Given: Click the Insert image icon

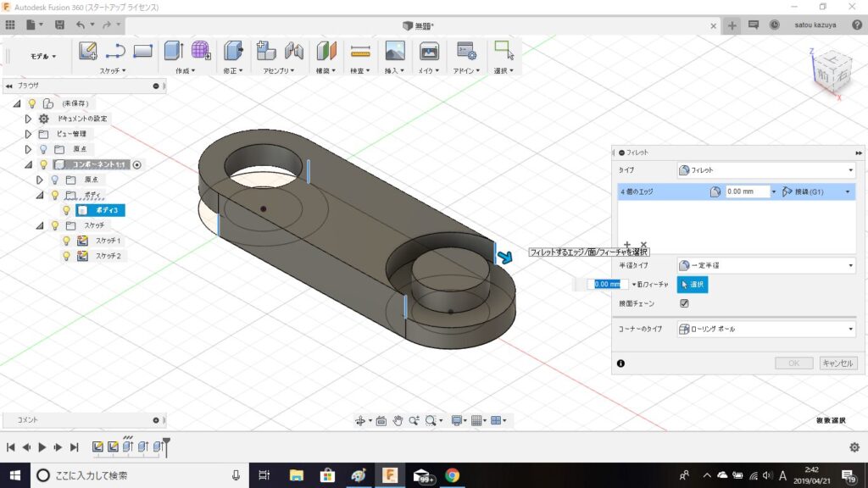Looking at the screenshot, I should pos(395,51).
